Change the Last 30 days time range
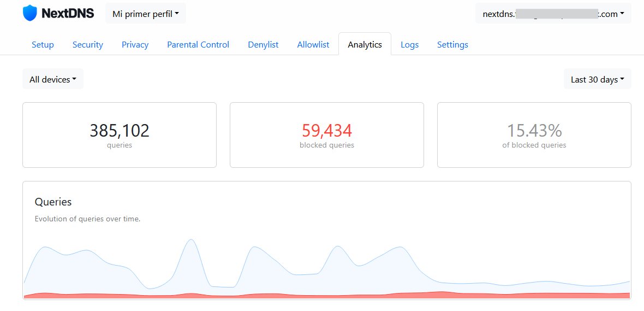 (x=598, y=79)
